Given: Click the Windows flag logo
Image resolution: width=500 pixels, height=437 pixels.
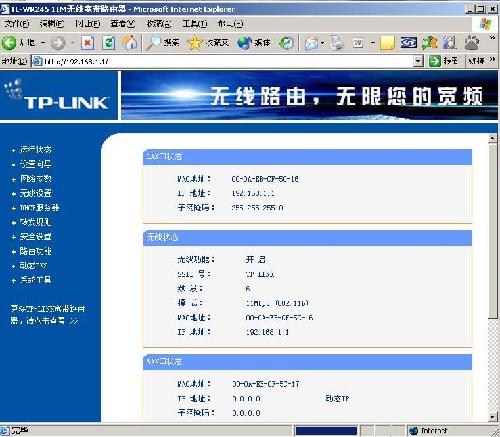Looking at the screenshot, I should tap(486, 24).
